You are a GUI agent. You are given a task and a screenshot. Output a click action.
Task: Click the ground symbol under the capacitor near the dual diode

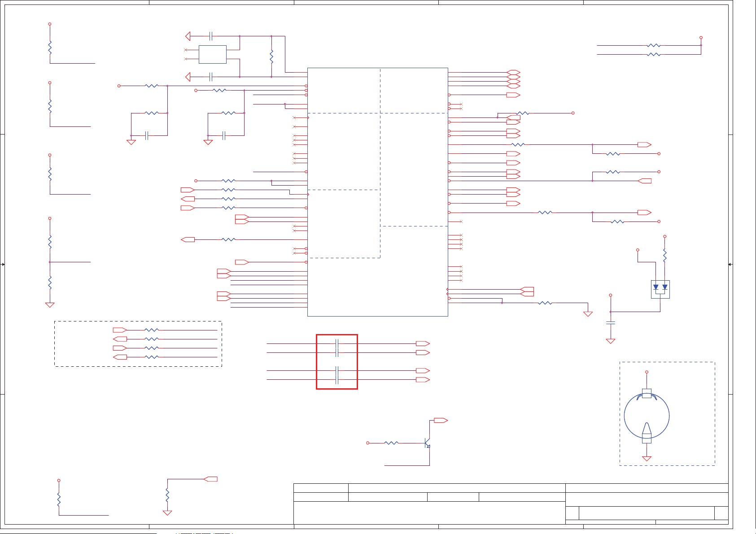611,341
